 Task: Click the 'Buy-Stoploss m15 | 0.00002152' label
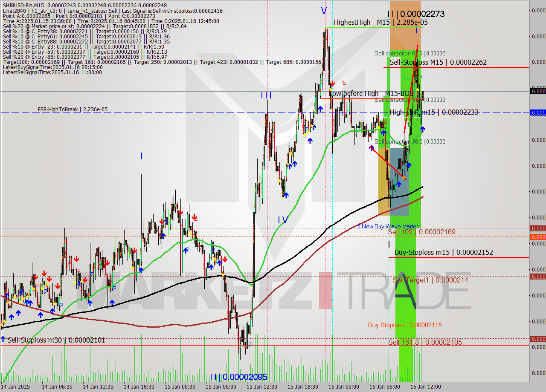(444, 252)
